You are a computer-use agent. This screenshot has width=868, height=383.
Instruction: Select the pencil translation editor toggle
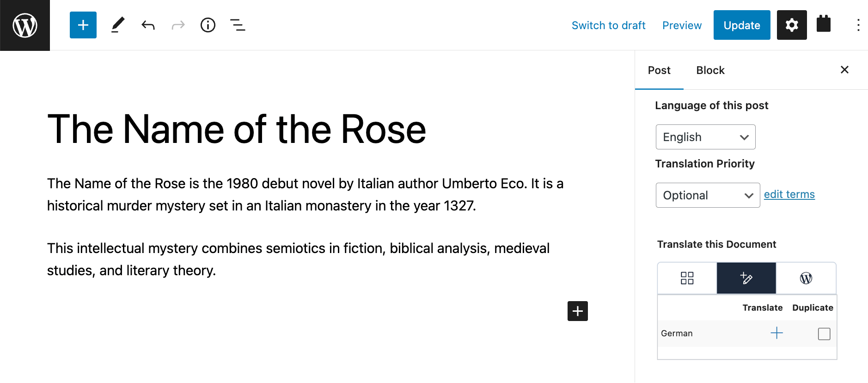click(746, 278)
